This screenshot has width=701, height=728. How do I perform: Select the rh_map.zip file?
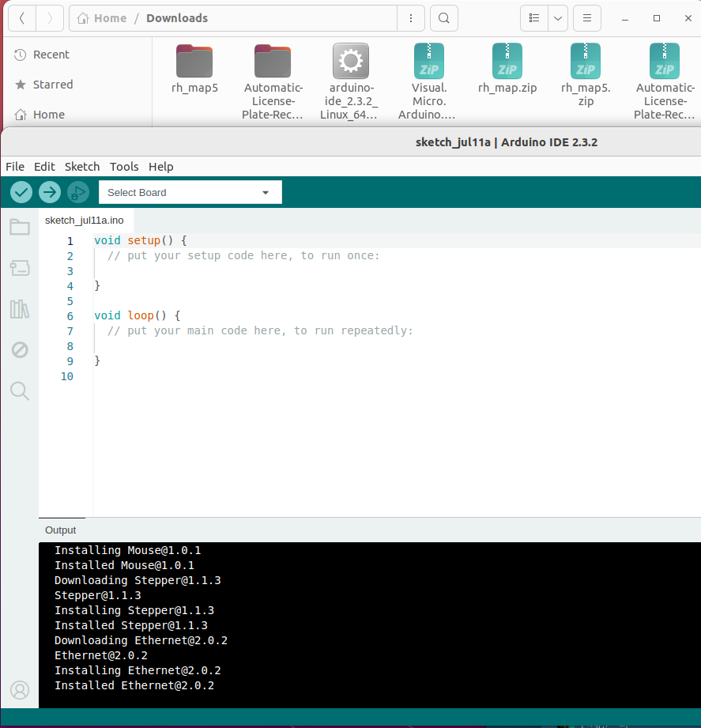pyautogui.click(x=507, y=69)
